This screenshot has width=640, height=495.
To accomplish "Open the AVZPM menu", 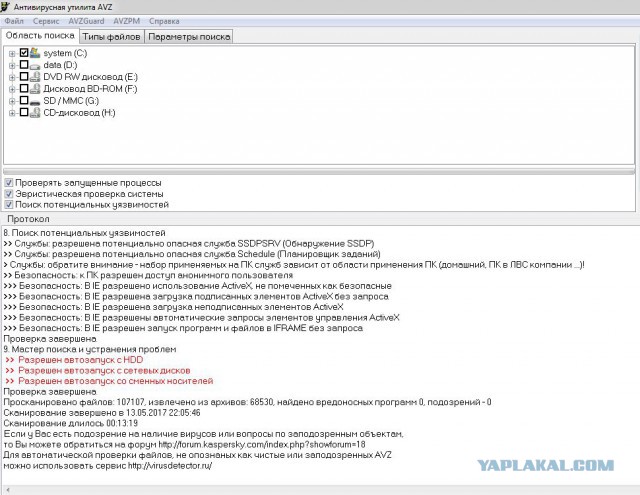I will click(127, 21).
